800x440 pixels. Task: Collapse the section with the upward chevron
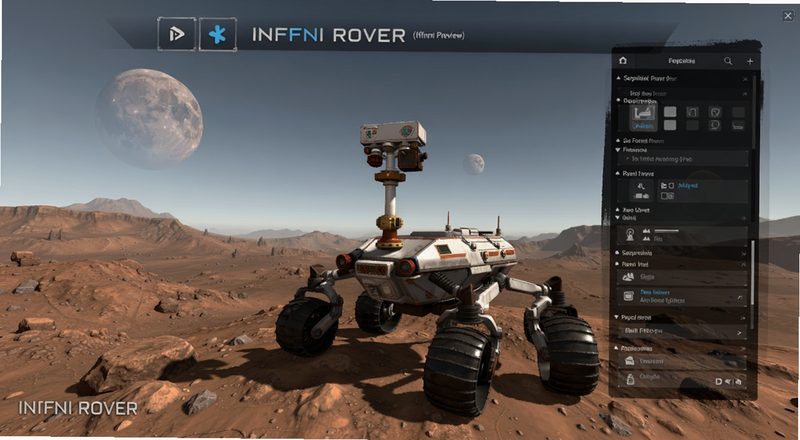click(x=743, y=264)
